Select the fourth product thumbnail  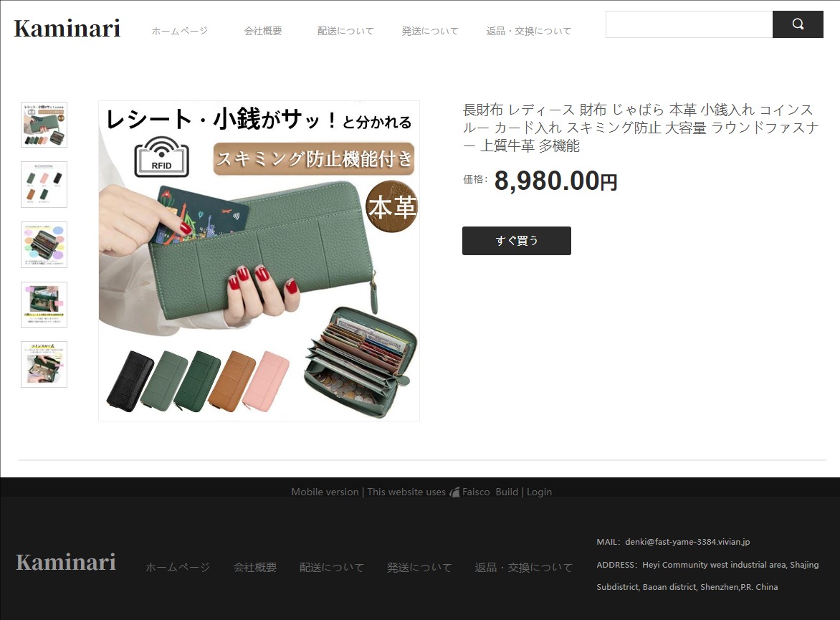[44, 305]
